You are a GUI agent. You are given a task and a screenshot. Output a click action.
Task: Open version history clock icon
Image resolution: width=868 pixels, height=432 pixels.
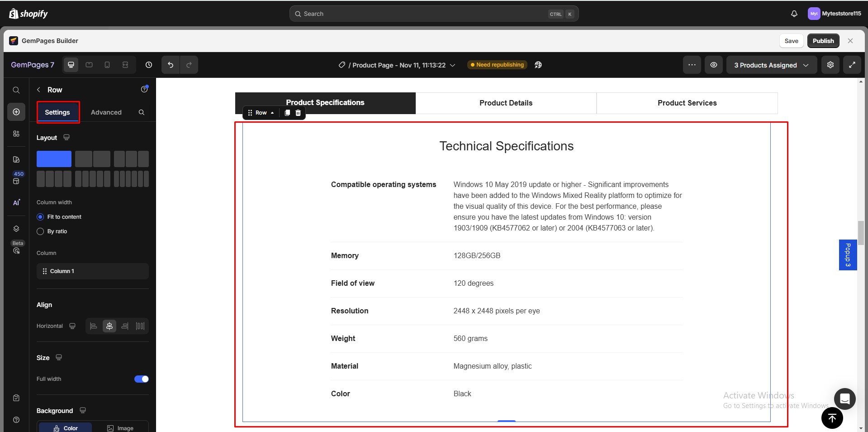[x=149, y=65]
